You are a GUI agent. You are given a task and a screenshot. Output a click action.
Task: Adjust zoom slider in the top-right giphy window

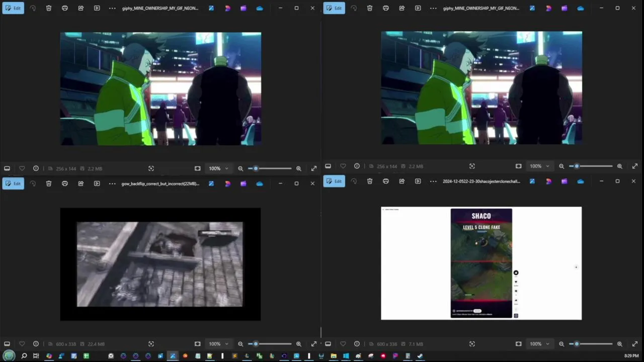(591, 166)
